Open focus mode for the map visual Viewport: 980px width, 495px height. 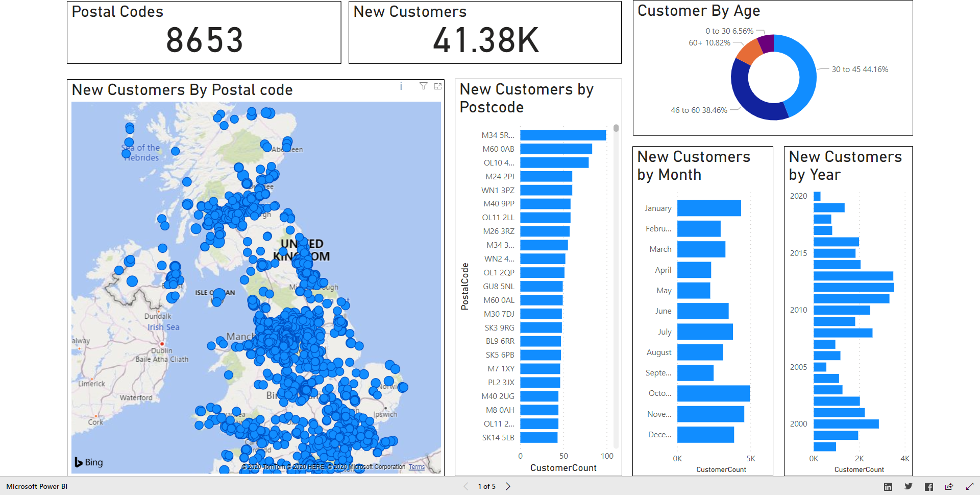pyautogui.click(x=438, y=86)
